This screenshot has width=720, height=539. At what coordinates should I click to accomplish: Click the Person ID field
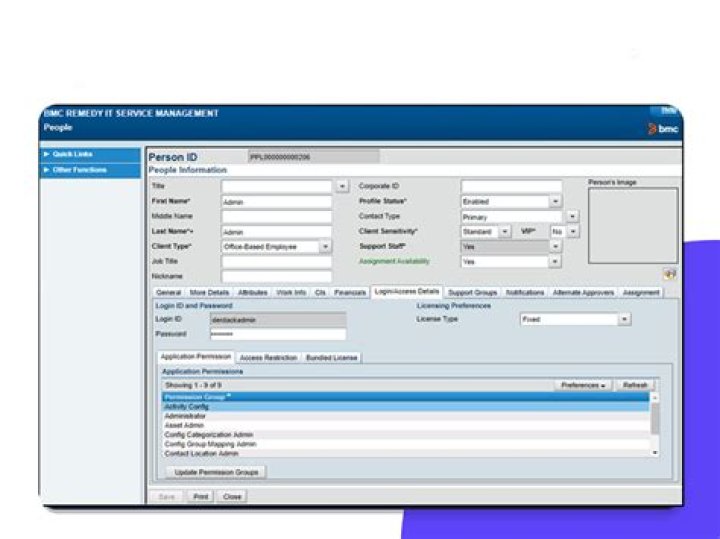[x=314, y=157]
